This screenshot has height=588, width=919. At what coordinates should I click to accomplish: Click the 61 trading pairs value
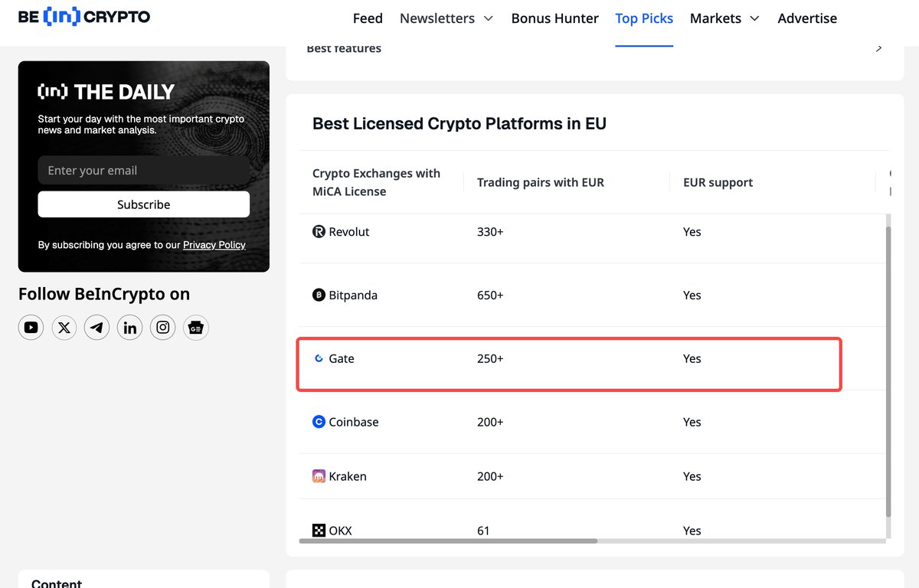(483, 531)
